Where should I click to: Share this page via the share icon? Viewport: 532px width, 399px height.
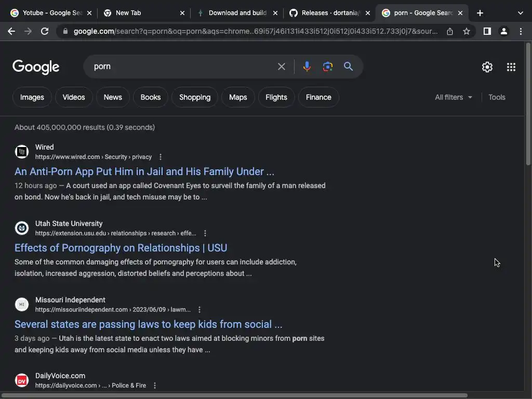(450, 31)
